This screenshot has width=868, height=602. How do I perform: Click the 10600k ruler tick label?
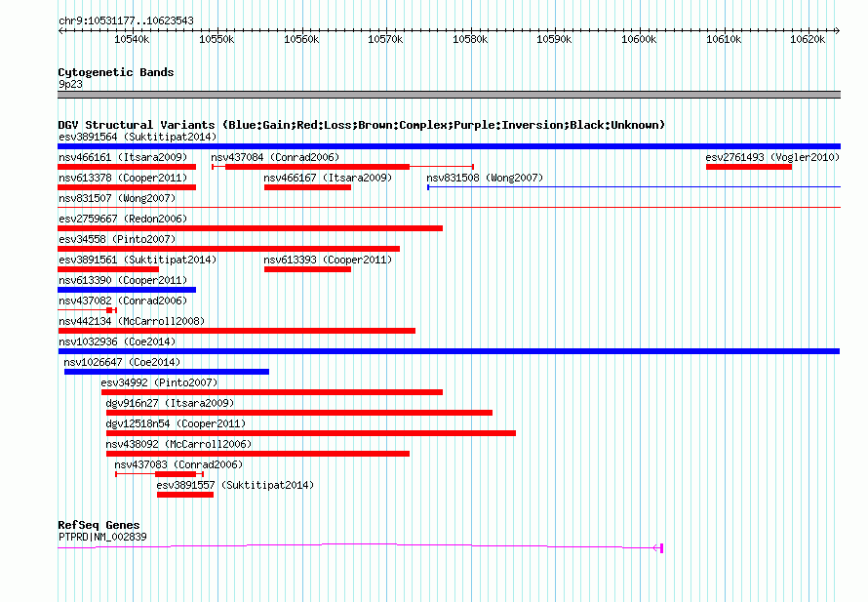point(639,39)
